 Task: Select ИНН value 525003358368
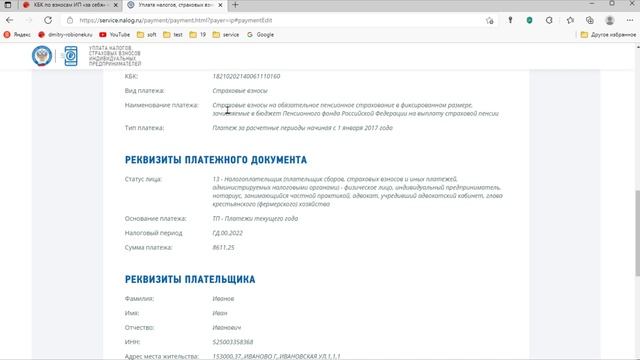(x=233, y=342)
